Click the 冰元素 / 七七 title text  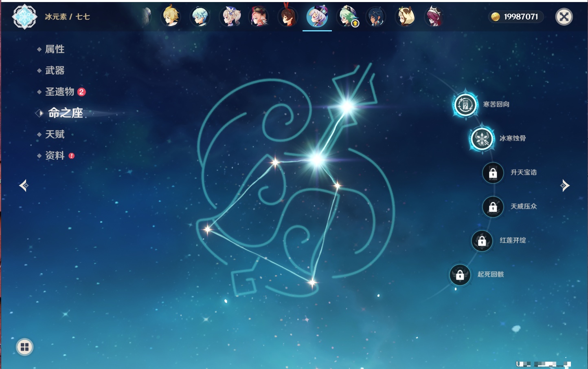click(67, 17)
